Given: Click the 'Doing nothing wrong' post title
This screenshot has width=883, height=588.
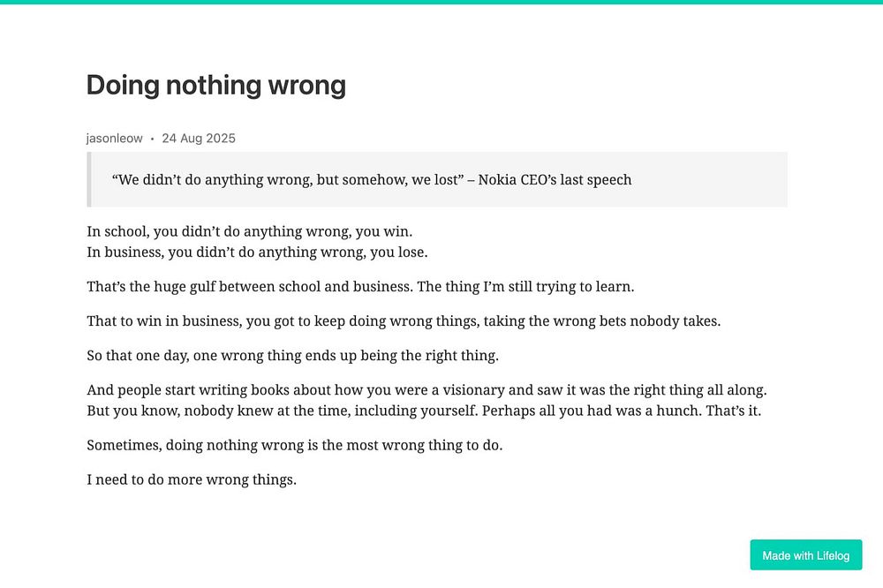Looking at the screenshot, I should click(x=215, y=86).
